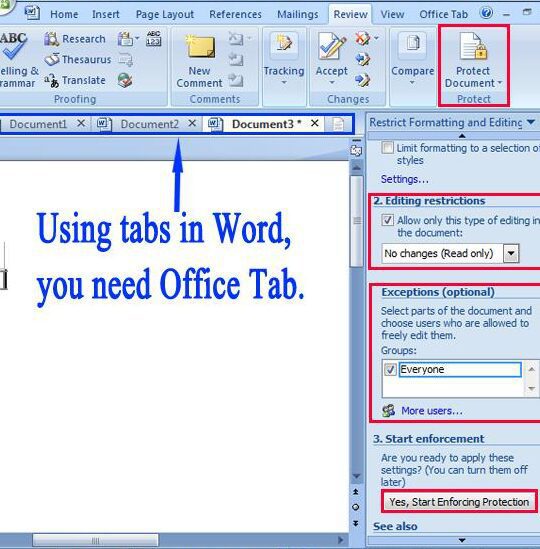Open Restrict Formatting and Editing pane menu arrow

531,122
